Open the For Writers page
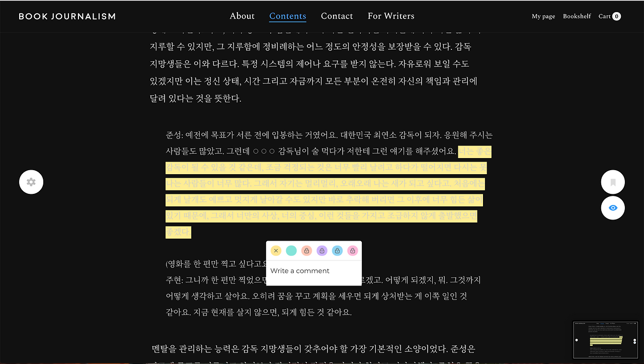This screenshot has height=364, width=644. point(391,16)
